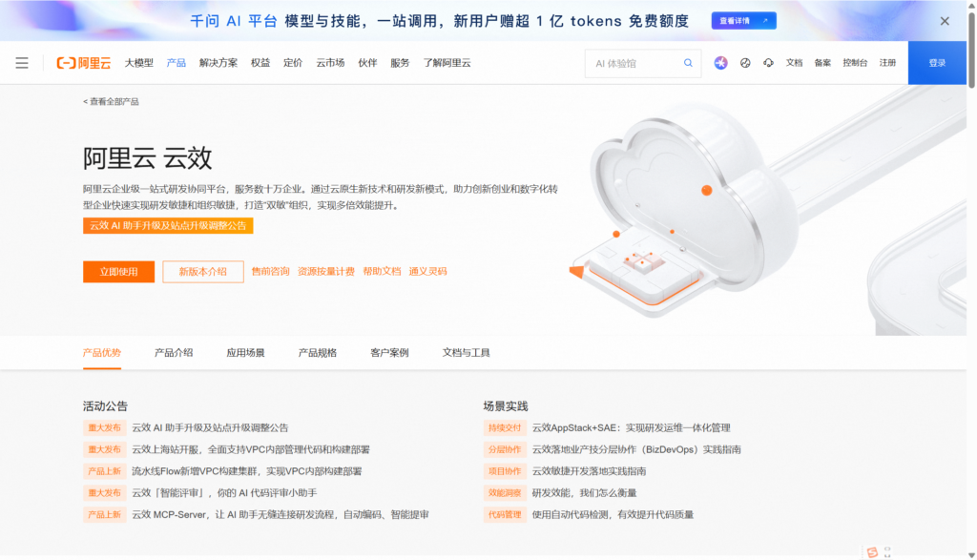Screen dimensions: 977x560
Task: Click the page vertical scrollbar thumb
Action: pyautogui.click(x=971, y=49)
